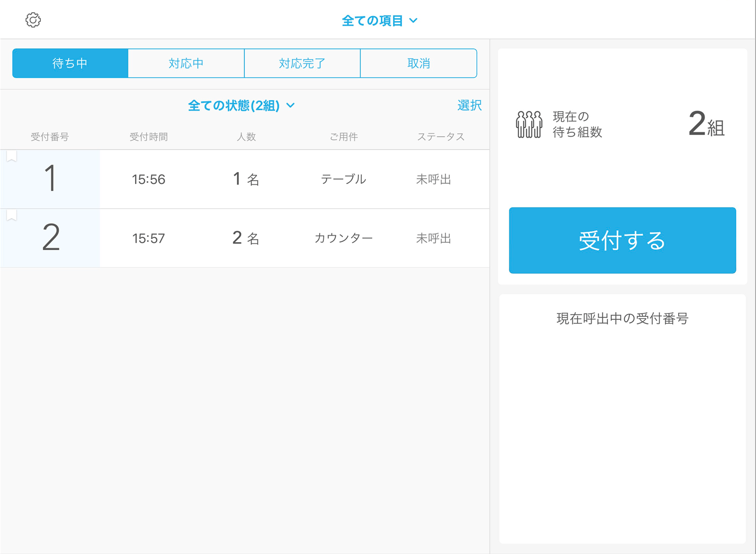This screenshot has width=756, height=554.
Task: Tap the 選択 link
Action: coord(469,105)
